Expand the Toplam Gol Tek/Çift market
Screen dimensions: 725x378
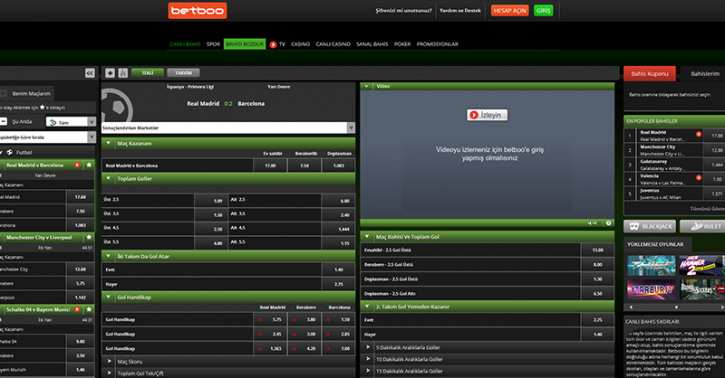(x=109, y=373)
